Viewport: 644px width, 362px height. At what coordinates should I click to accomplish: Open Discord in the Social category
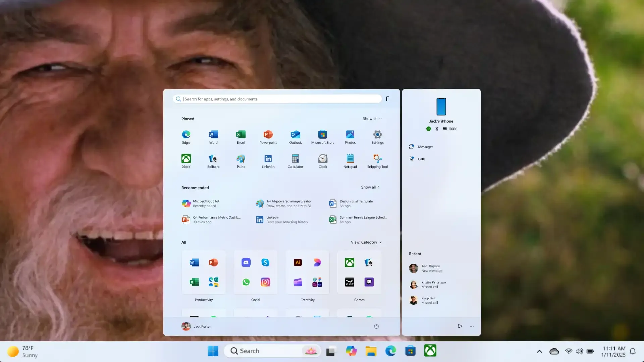[246, 262]
